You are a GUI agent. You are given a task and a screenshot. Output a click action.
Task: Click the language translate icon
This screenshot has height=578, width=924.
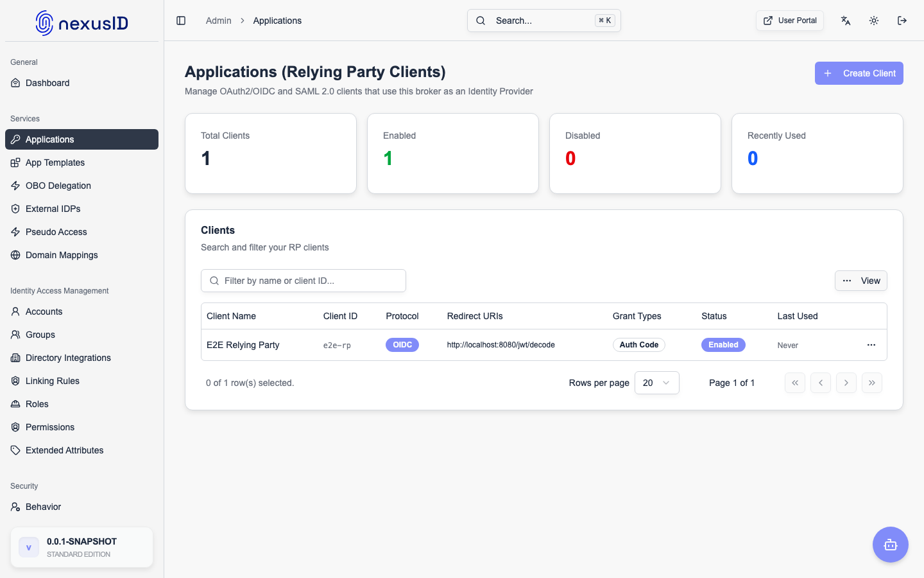point(846,21)
